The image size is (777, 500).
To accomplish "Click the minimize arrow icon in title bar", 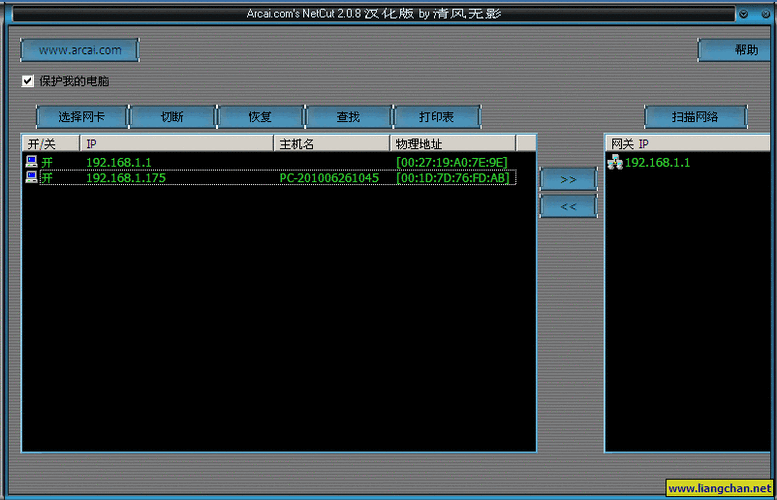I will pyautogui.click(x=744, y=13).
